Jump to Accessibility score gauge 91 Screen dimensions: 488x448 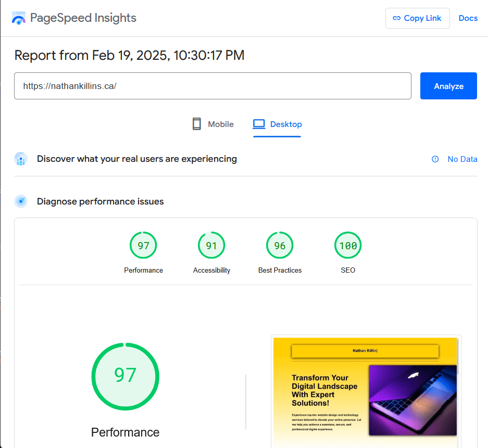coord(211,246)
